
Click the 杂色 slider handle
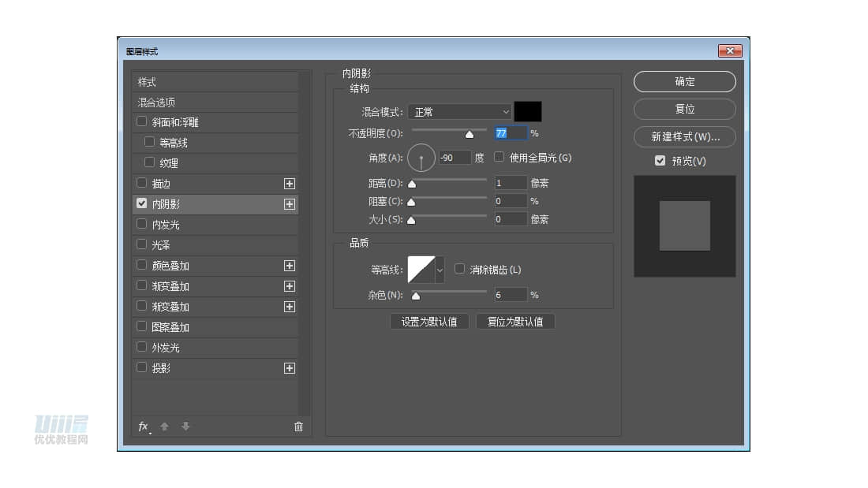click(416, 296)
